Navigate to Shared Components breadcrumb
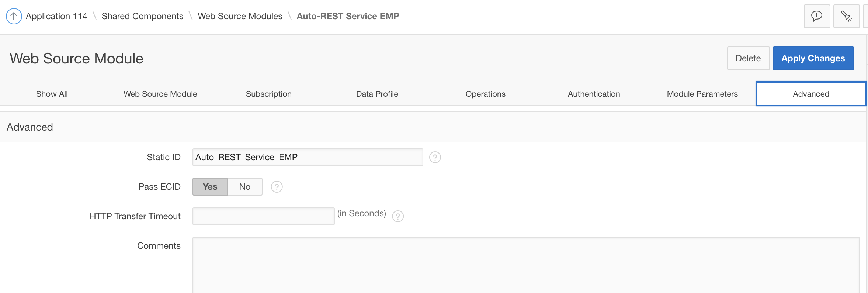The width and height of the screenshot is (868, 293). (142, 16)
